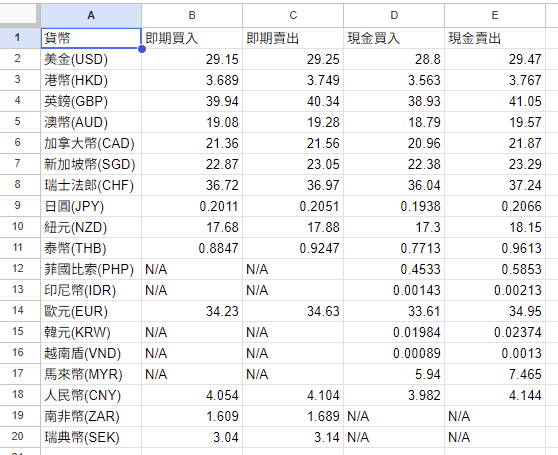Select column B header

click(x=192, y=15)
